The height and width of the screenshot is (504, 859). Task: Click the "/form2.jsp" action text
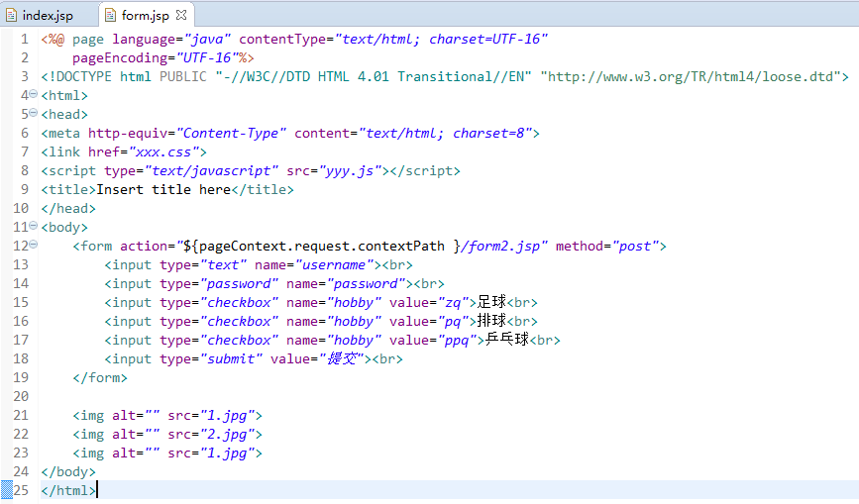(500, 247)
